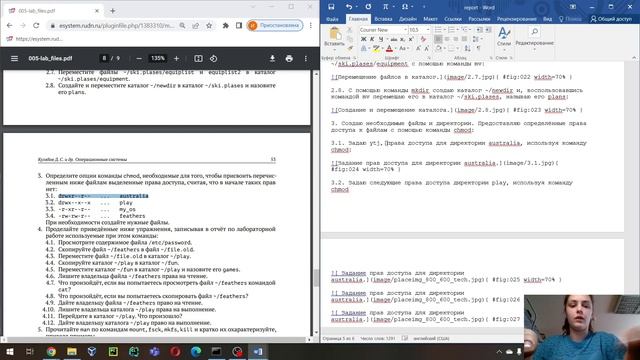Click the Приостановлена profile button
640x360 pixels.
coord(275,25)
